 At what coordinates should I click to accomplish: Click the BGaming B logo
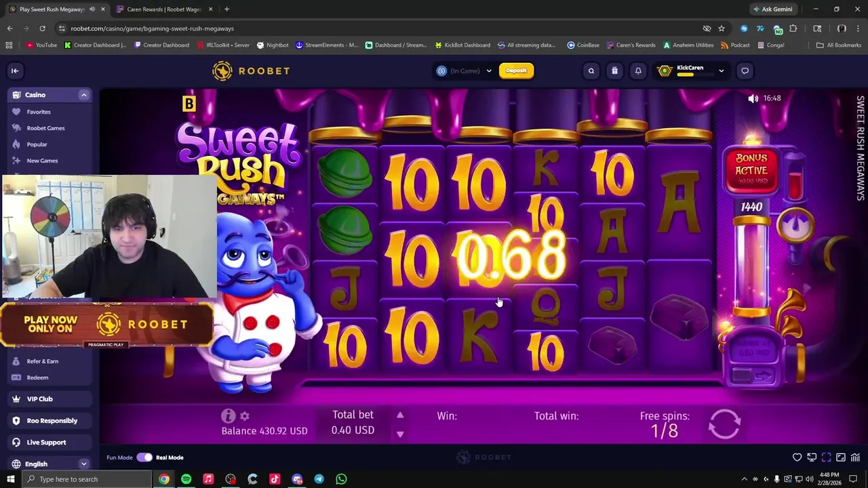pyautogui.click(x=189, y=104)
